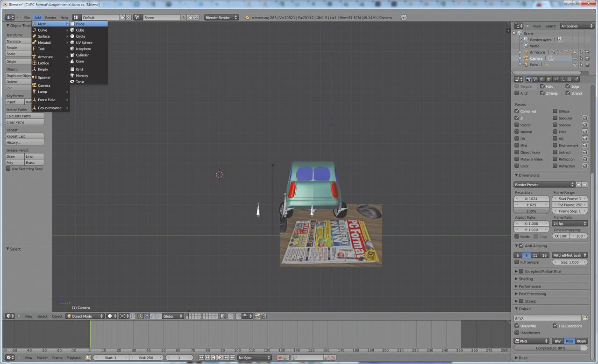Viewport: 598px width, 364px height.
Task: Toggle Camera renderability icon in outliner
Action: pos(587,58)
